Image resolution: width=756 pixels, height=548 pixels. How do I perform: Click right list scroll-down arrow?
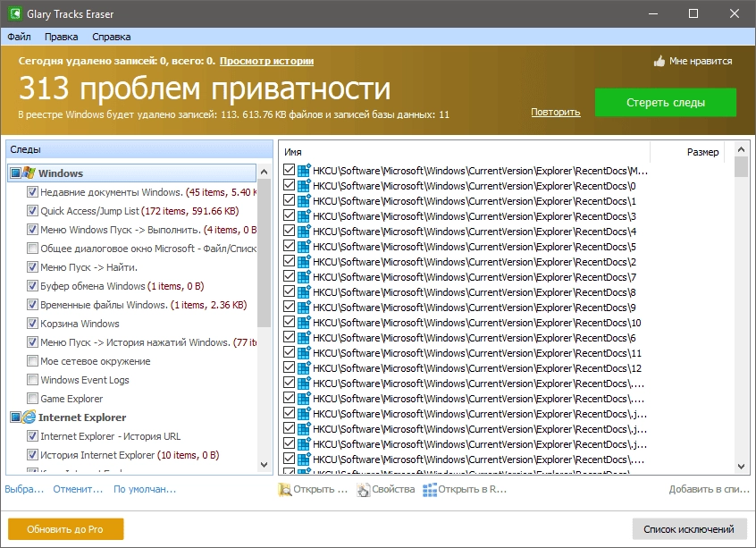741,467
